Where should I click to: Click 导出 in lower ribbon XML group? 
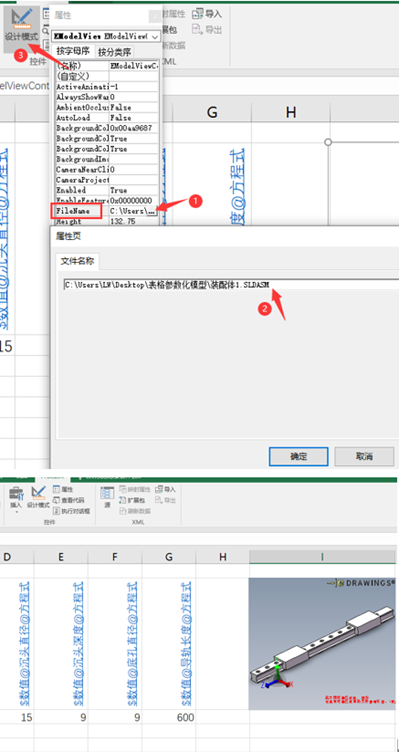click(x=165, y=500)
